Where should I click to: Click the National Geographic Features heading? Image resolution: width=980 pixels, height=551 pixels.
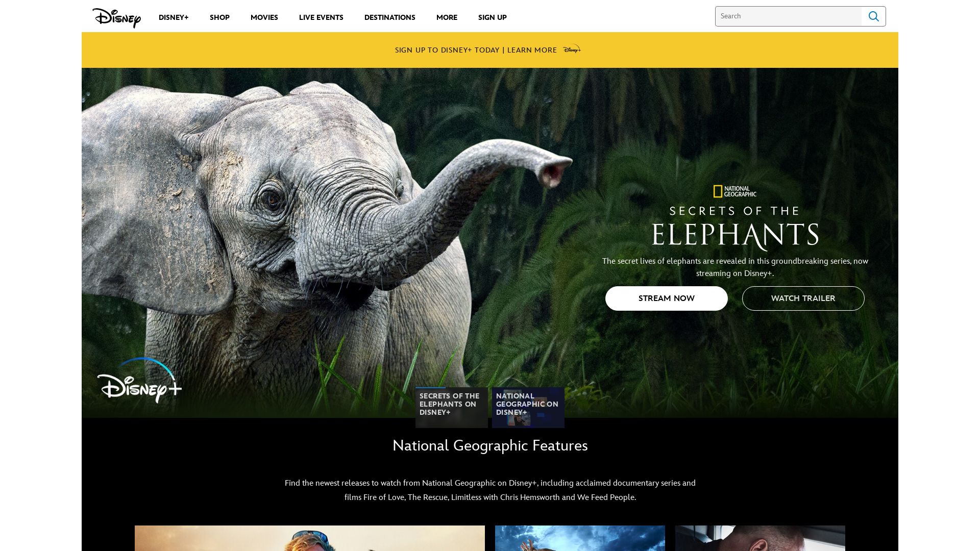tap(490, 445)
